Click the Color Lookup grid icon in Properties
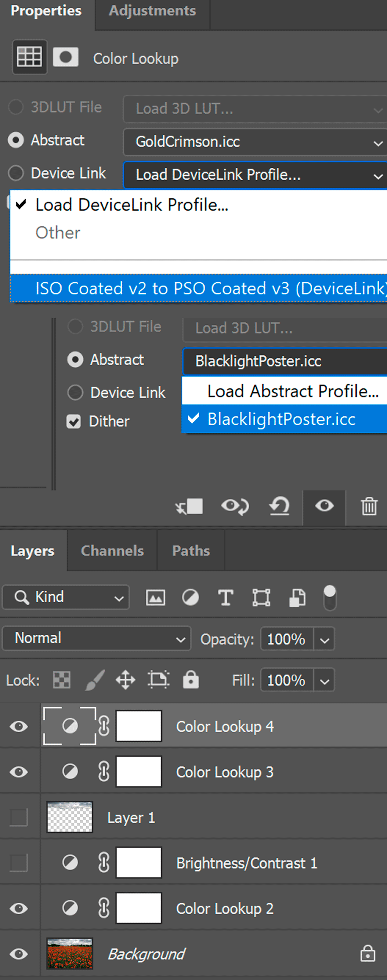 point(29,57)
